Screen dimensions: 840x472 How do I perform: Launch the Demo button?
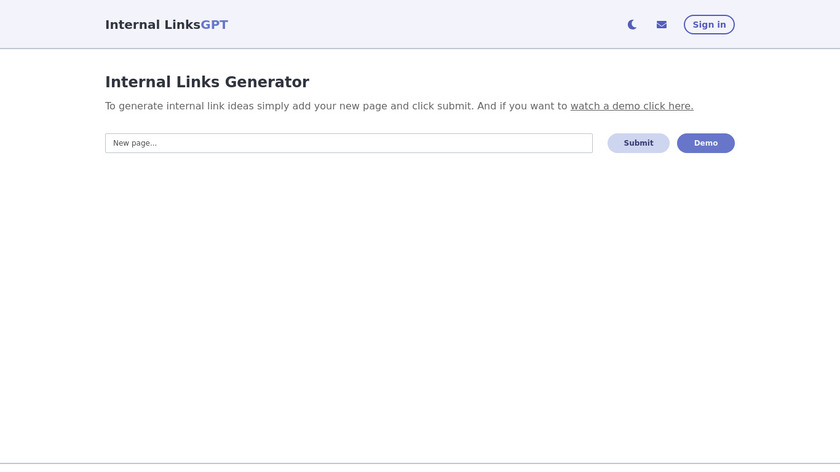click(x=705, y=143)
